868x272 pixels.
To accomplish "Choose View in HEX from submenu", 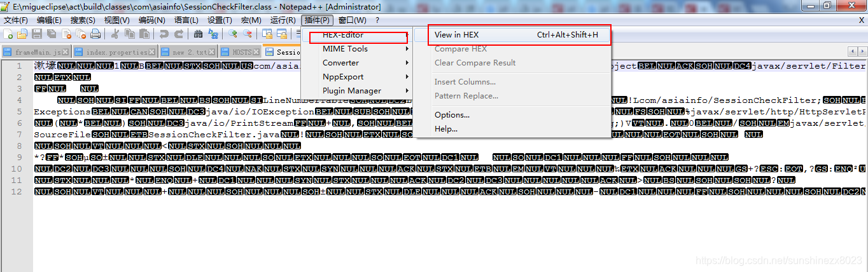I will point(512,35).
